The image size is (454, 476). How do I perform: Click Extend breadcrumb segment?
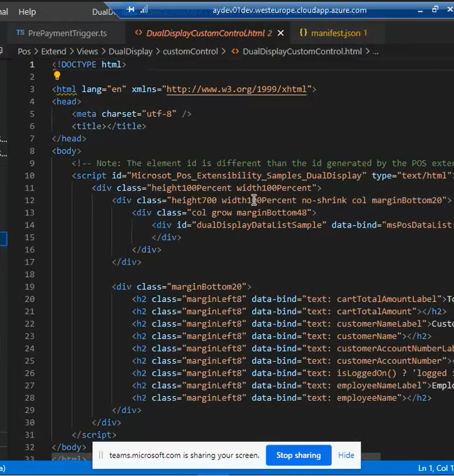[x=53, y=51]
